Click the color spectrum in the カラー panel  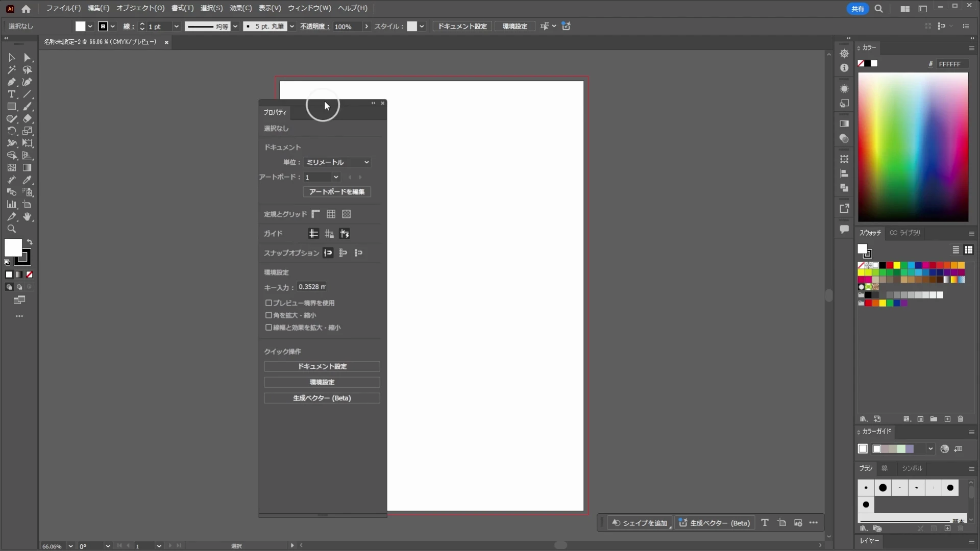[x=913, y=147]
